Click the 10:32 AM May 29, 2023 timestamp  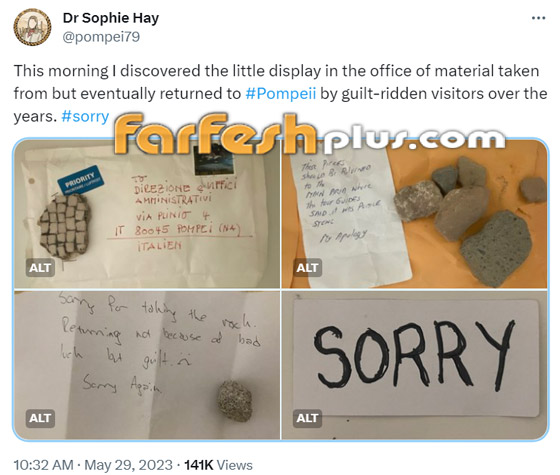pos(93,465)
